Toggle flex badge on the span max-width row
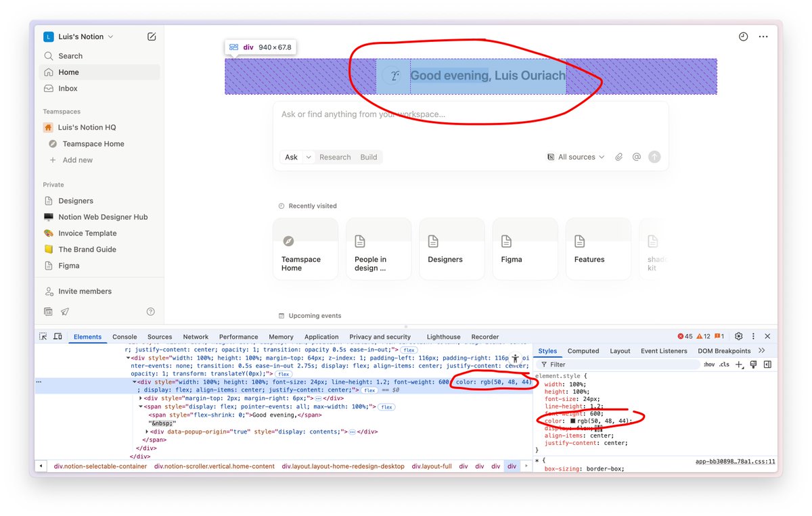The height and width of the screenshot is (516, 812). pos(386,407)
